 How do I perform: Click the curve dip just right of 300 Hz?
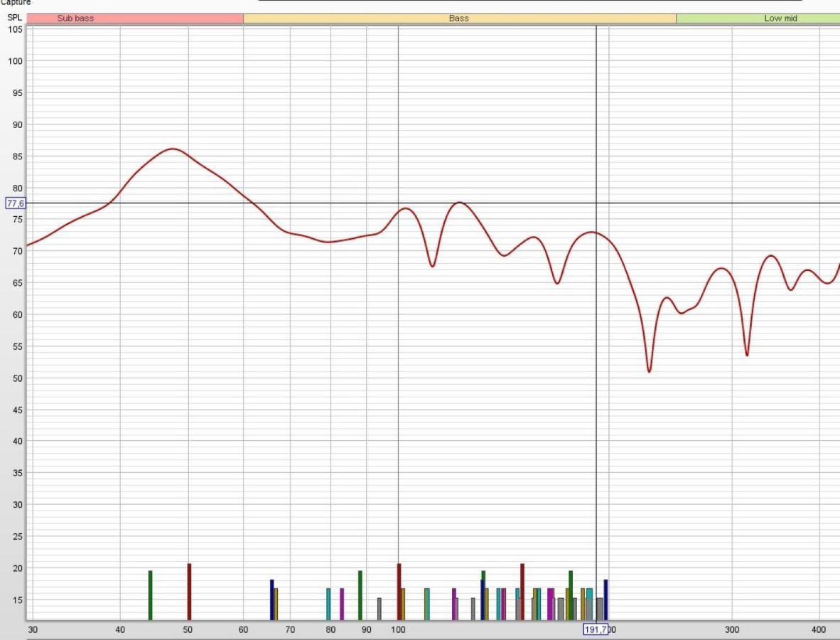coord(747,353)
